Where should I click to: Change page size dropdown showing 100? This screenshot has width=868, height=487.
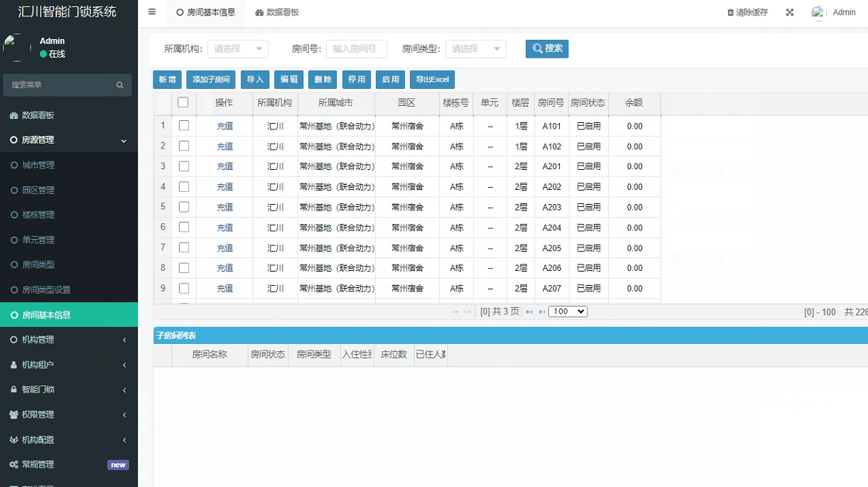[x=568, y=312]
